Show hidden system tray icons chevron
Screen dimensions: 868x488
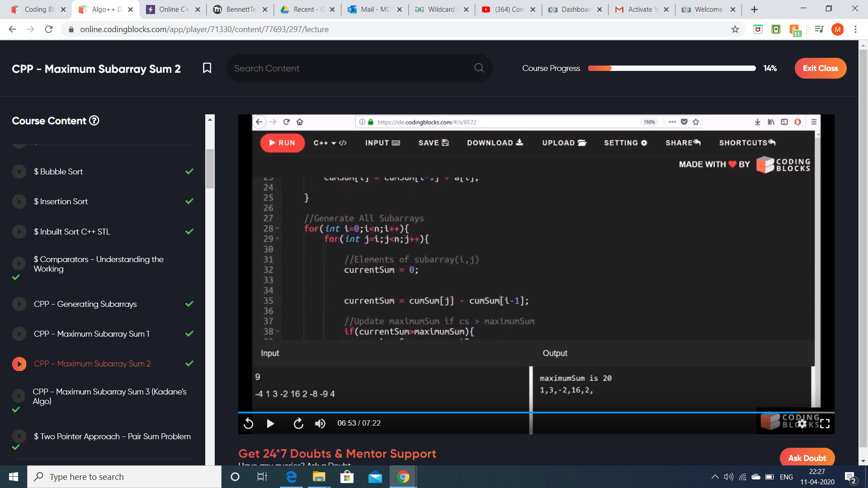coord(715,477)
